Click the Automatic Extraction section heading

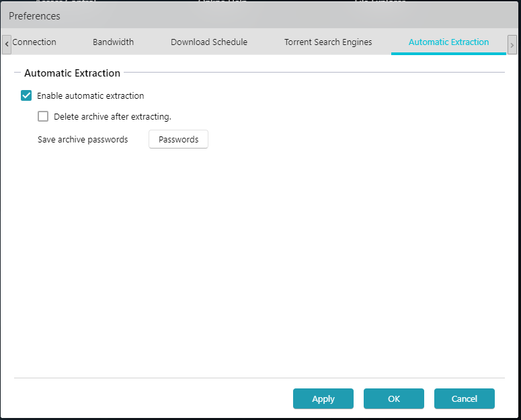72,73
